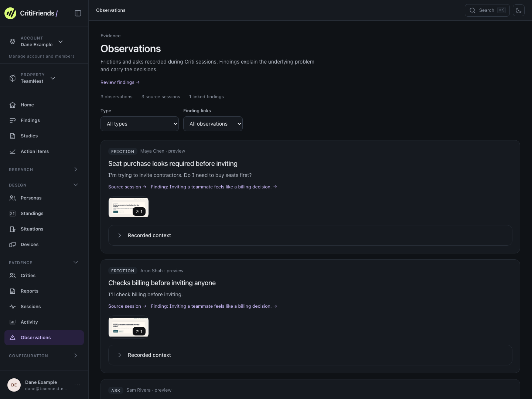Expand the Configuration section
This screenshot has height=399, width=532.
(76, 355)
